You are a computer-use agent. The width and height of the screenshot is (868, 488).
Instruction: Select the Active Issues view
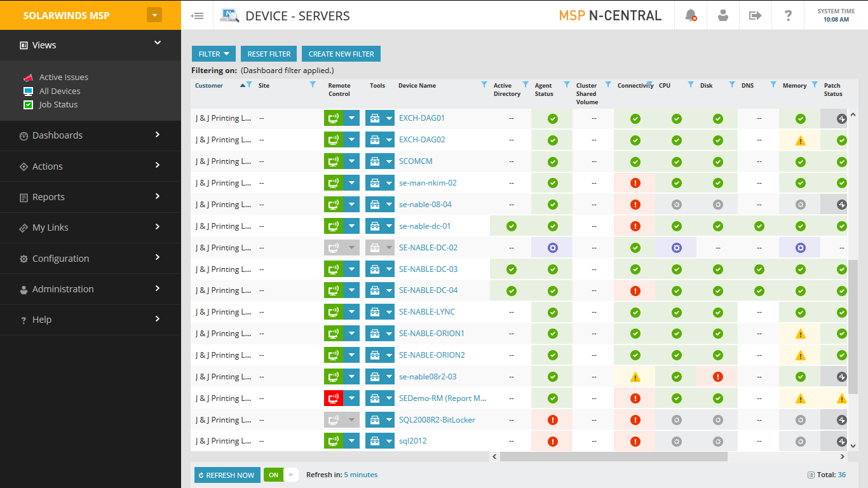click(64, 77)
